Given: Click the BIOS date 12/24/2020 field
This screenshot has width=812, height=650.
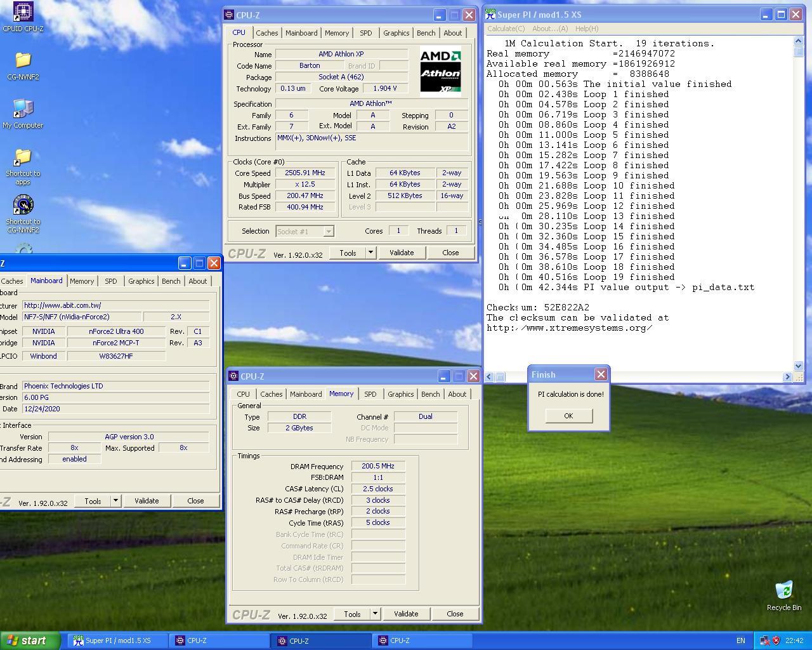Looking at the screenshot, I should 115,409.
